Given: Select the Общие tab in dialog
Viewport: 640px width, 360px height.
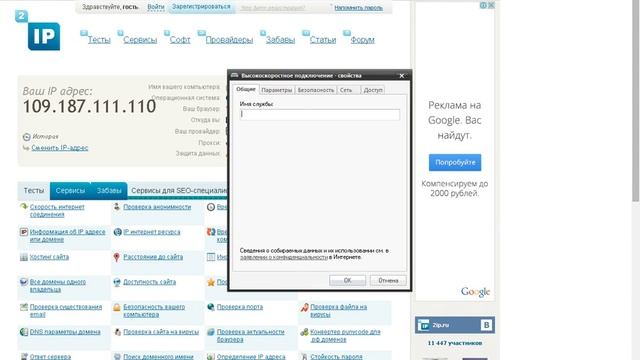Looking at the screenshot, I should coord(246,89).
